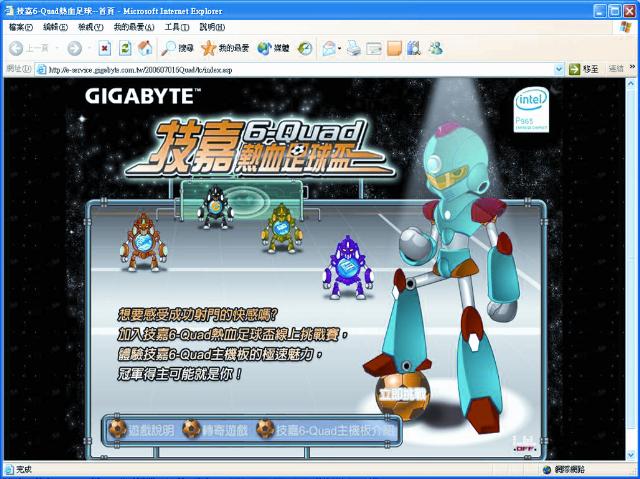Click the vertical scrollbar down arrow
This screenshot has height=479, width=640.
(631, 455)
